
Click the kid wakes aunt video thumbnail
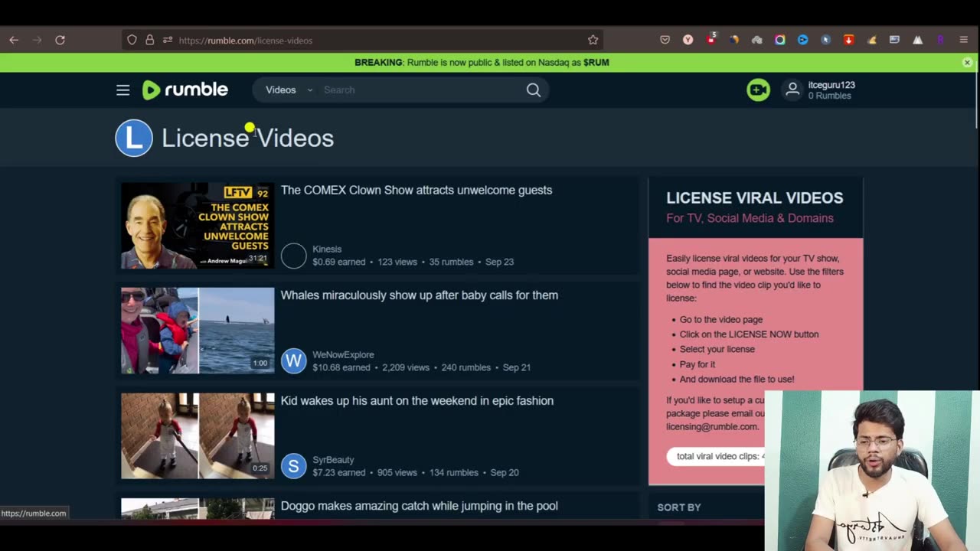(x=198, y=436)
